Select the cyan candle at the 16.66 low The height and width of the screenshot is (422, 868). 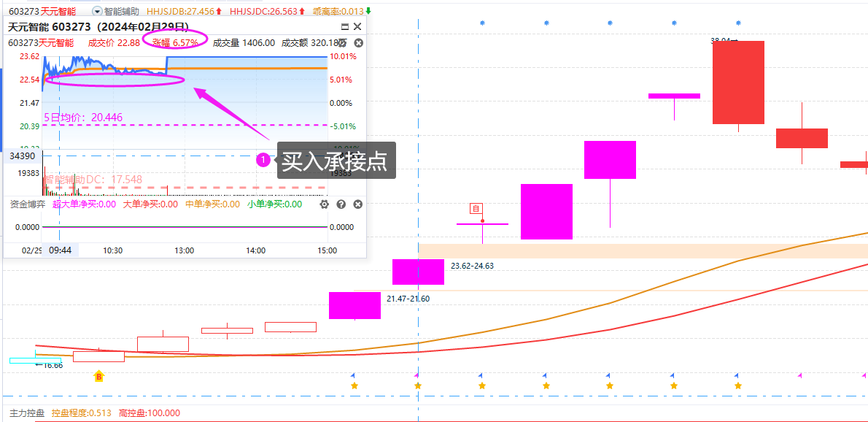[x=36, y=361]
